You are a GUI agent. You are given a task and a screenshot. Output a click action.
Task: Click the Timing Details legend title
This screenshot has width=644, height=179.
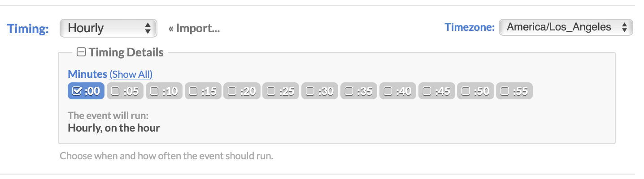pyautogui.click(x=126, y=52)
